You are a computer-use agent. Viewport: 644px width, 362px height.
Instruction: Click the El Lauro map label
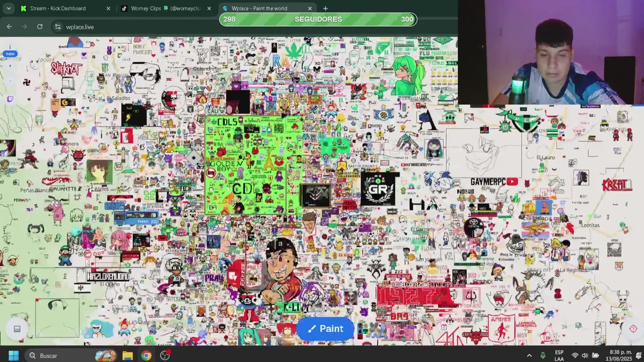pos(546,157)
